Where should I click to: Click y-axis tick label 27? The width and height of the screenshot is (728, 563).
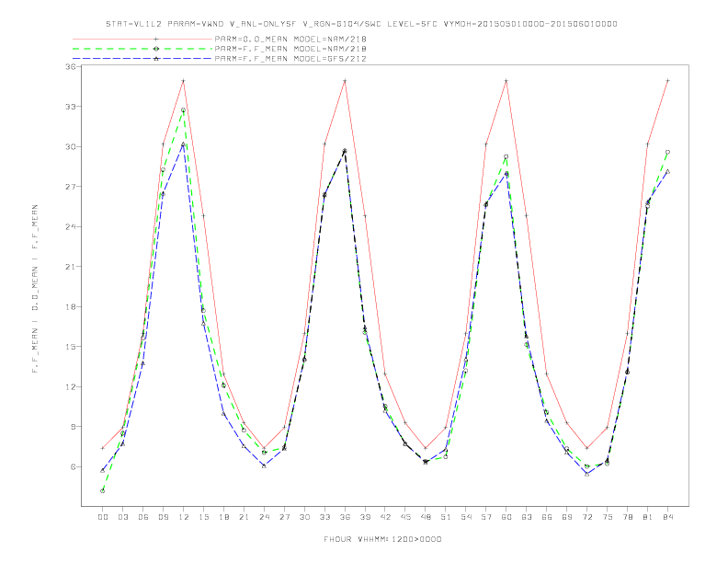(x=71, y=186)
